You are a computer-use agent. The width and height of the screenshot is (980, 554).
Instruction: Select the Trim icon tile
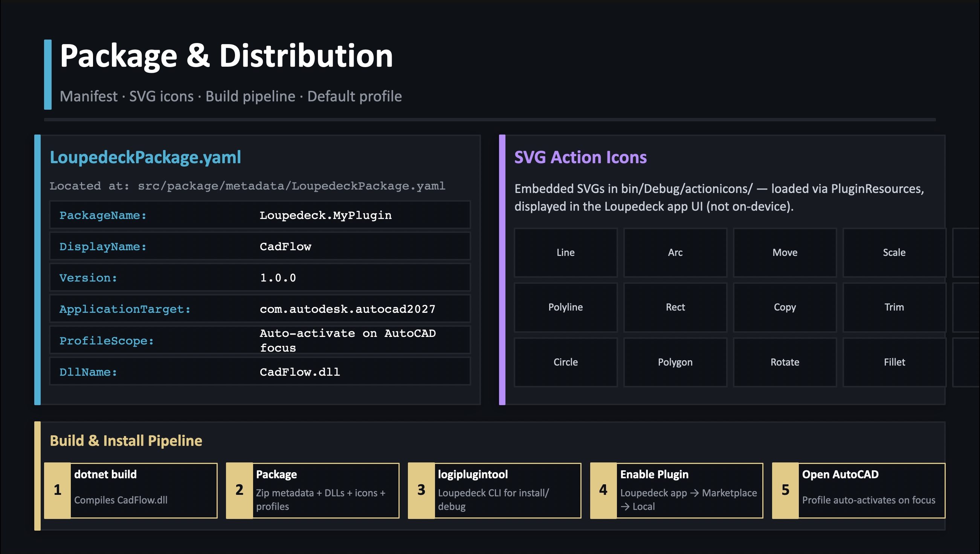point(894,307)
